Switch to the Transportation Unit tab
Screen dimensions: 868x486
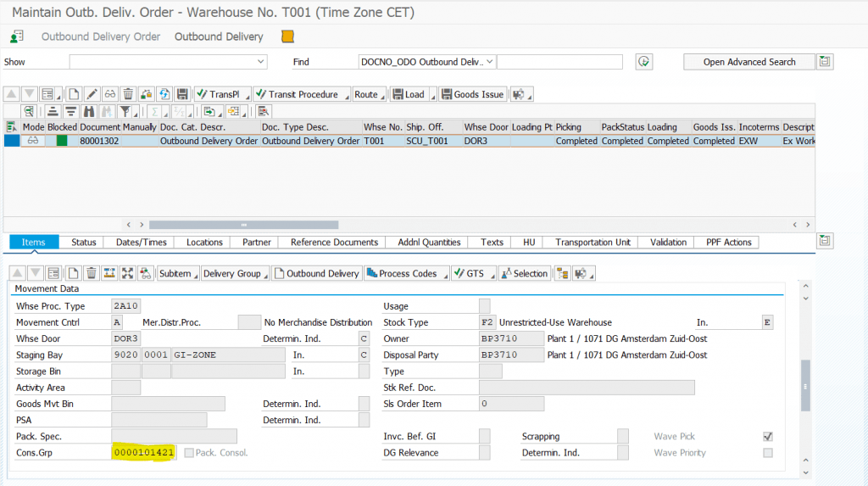click(x=593, y=243)
